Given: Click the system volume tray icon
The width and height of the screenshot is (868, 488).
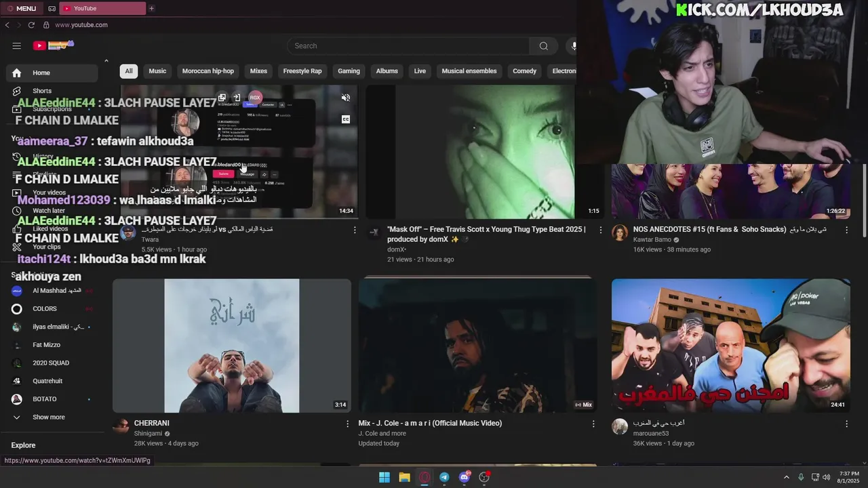Looking at the screenshot, I should tap(826, 477).
